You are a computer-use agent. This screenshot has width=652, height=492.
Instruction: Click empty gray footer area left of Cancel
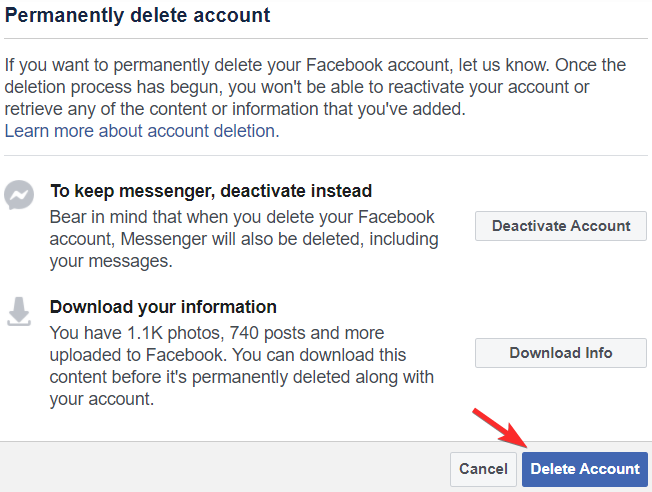pos(220,468)
